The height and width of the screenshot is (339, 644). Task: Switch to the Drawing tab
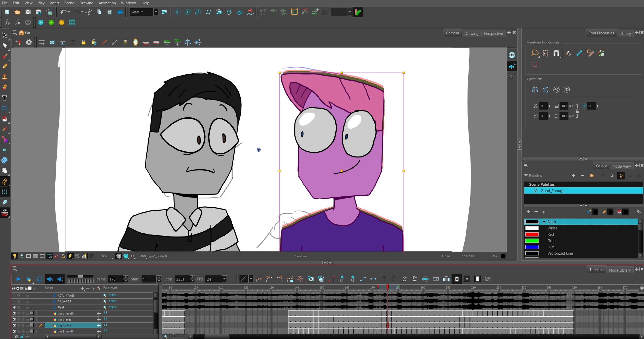point(471,33)
